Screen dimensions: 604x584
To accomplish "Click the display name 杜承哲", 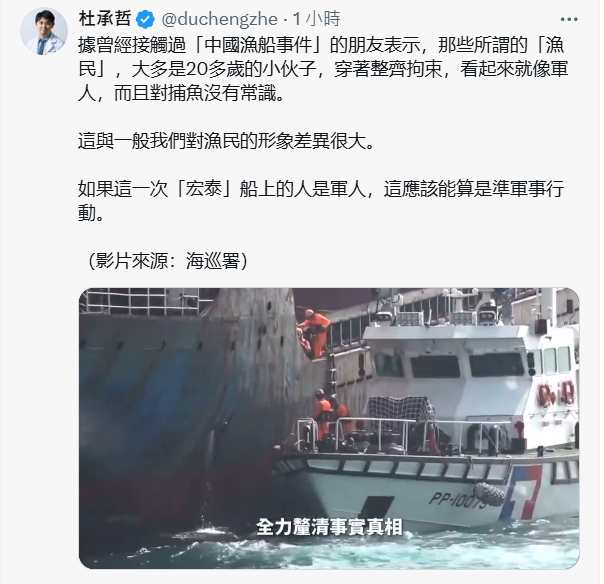I will coord(105,19).
